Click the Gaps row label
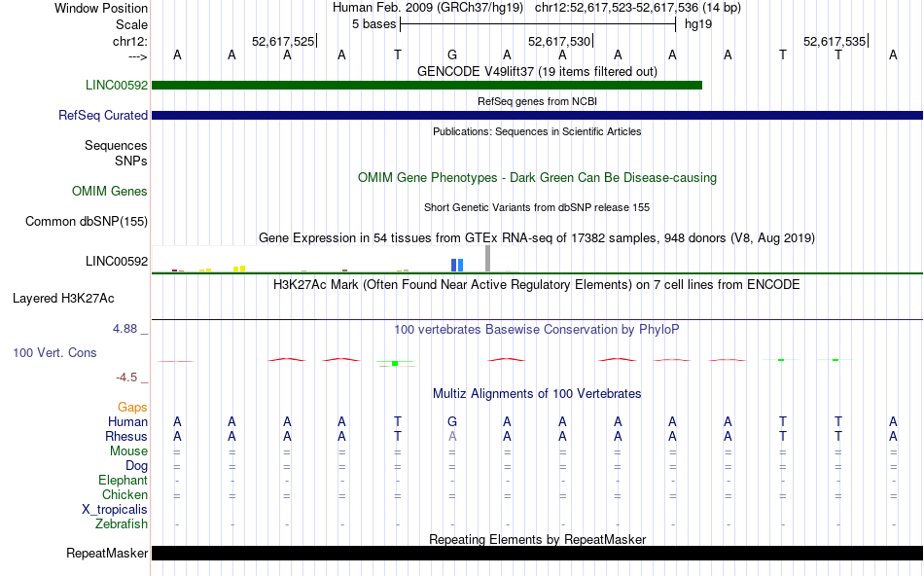This screenshot has width=924, height=576. pos(132,408)
